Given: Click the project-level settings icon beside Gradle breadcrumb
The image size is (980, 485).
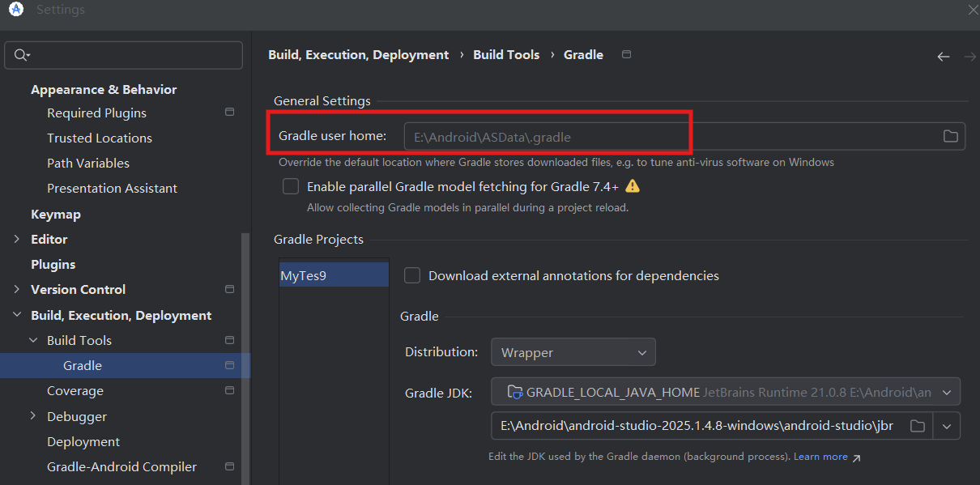Looking at the screenshot, I should pyautogui.click(x=626, y=54).
